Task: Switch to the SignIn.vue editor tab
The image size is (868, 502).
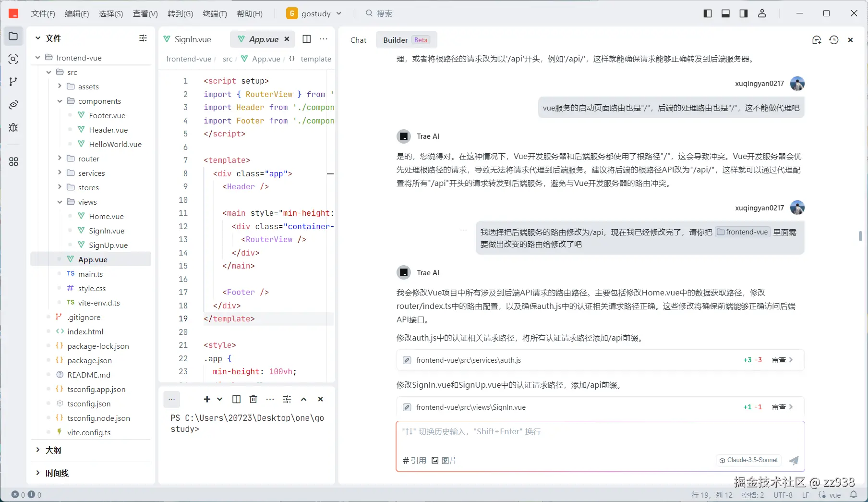Action: (193, 39)
